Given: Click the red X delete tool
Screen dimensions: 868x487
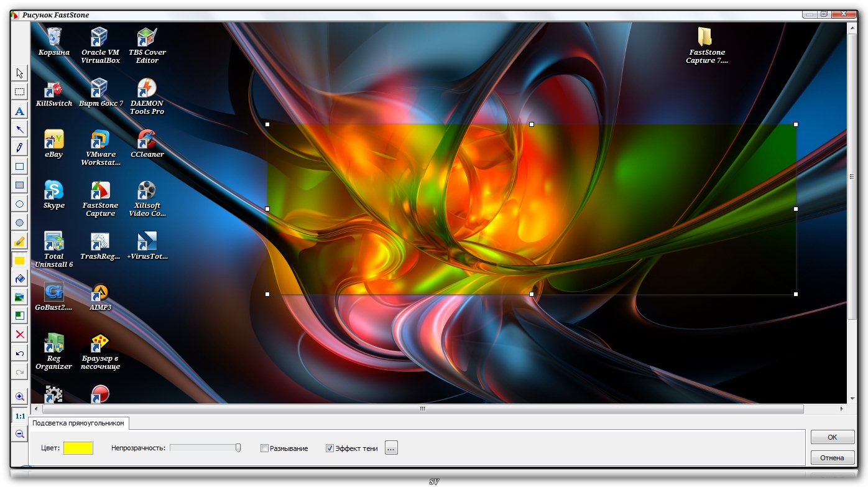Looking at the screenshot, I should tap(20, 335).
